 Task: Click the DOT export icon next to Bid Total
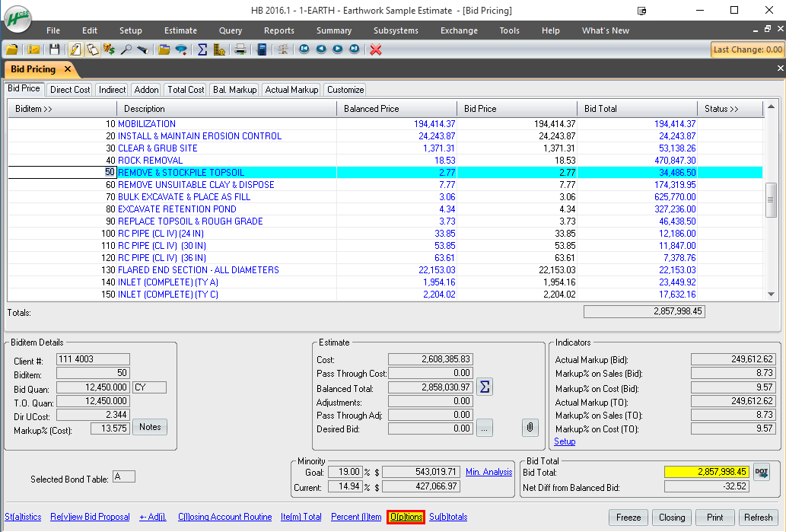pyautogui.click(x=762, y=472)
